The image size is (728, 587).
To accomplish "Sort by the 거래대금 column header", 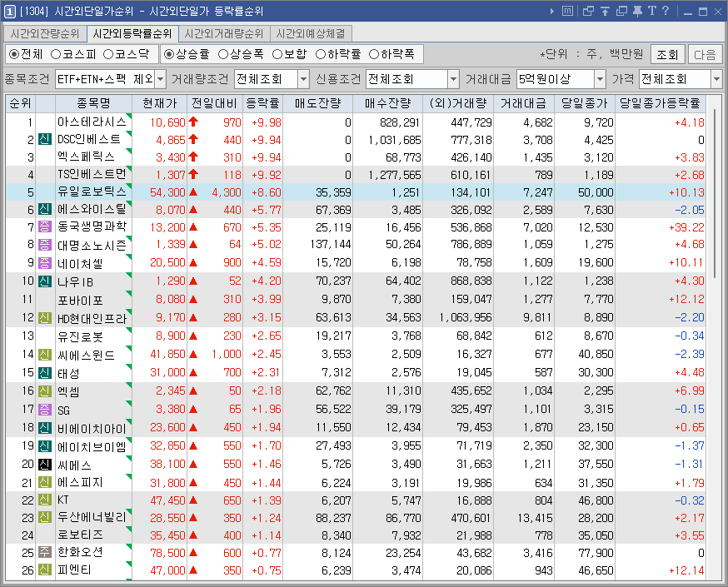I will (x=524, y=103).
